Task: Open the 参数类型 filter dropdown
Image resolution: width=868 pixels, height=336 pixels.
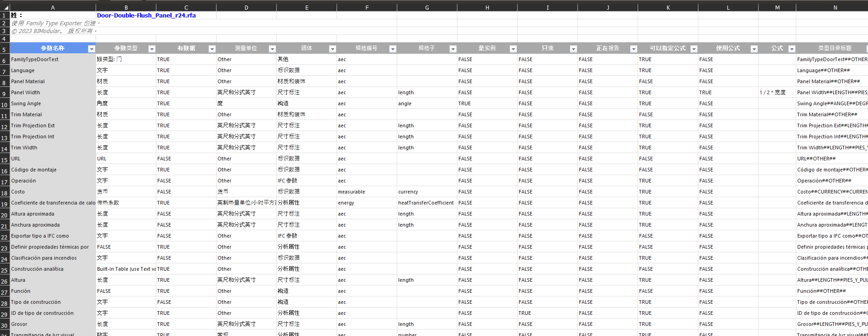Action: pos(152,49)
